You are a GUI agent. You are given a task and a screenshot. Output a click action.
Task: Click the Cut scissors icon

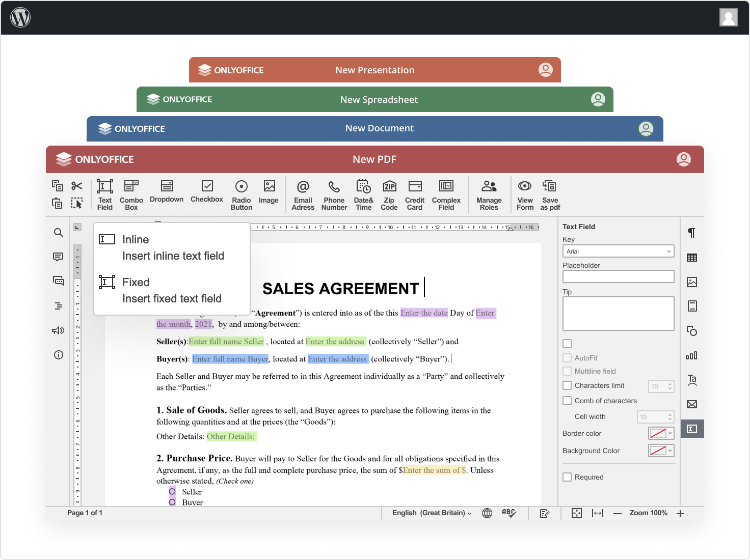click(x=77, y=186)
